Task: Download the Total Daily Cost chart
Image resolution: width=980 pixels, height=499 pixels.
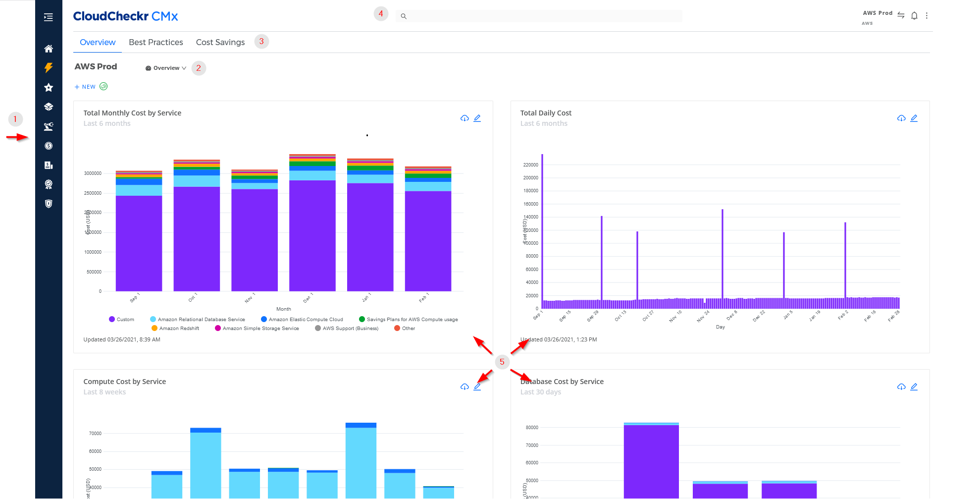Action: click(901, 118)
